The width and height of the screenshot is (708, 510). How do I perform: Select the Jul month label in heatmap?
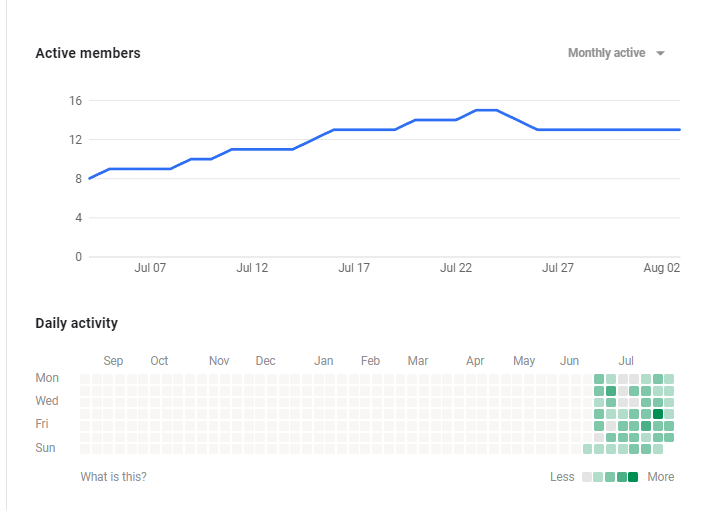click(x=627, y=361)
